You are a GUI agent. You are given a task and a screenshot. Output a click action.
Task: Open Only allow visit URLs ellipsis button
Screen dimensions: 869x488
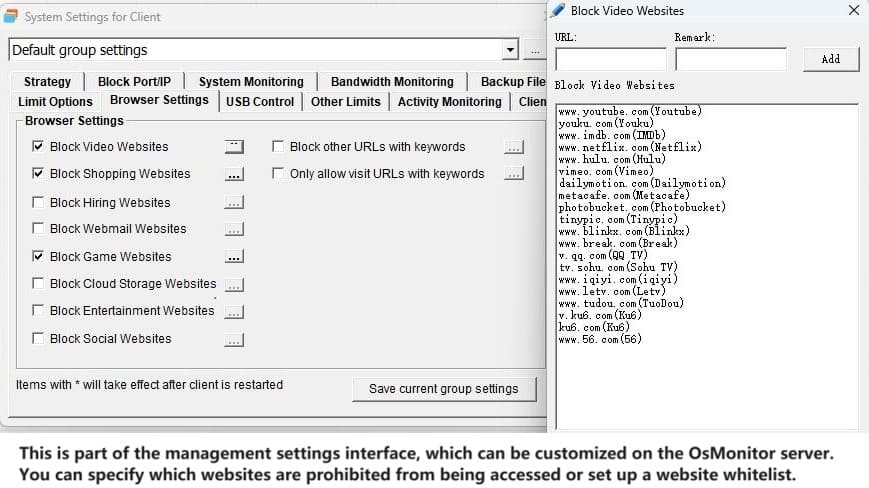514,174
